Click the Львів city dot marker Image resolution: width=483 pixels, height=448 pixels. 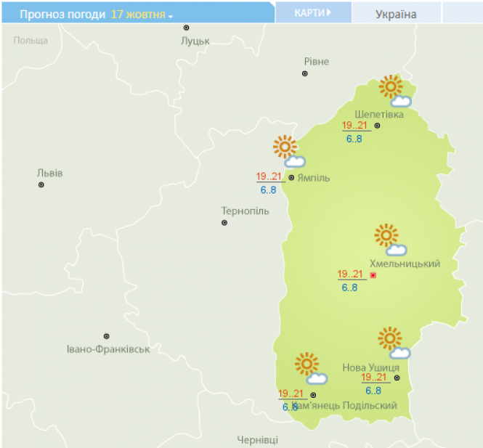click(x=41, y=185)
